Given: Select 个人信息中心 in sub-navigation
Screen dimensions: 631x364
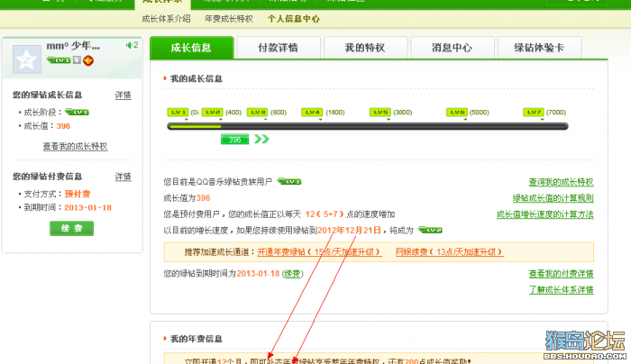Looking at the screenshot, I should click(294, 19).
